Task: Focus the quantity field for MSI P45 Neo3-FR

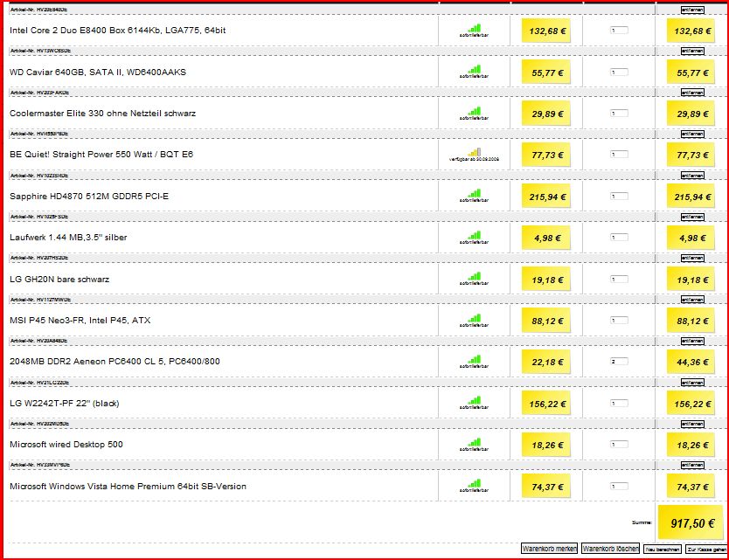Action: click(x=619, y=320)
